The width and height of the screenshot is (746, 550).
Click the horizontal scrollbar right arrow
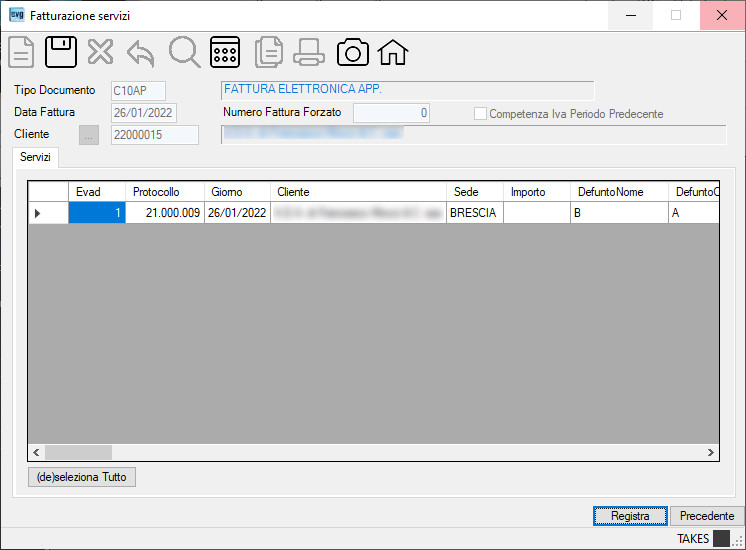710,452
